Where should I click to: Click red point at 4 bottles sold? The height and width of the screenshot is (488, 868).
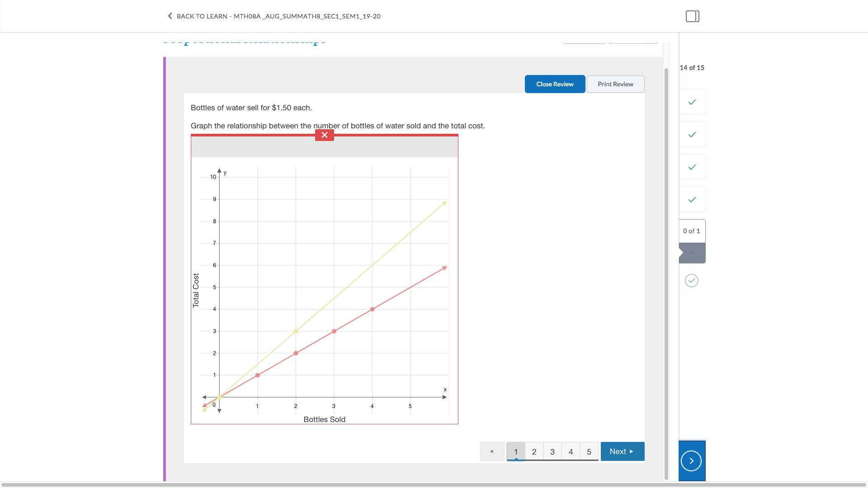[x=372, y=310]
